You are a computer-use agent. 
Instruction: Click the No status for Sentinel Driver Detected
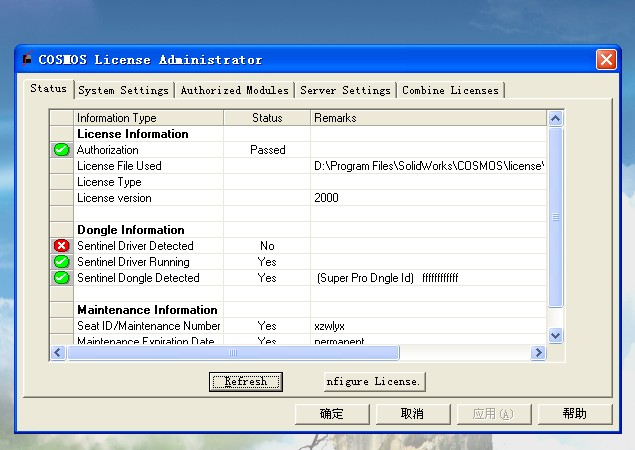tap(267, 246)
